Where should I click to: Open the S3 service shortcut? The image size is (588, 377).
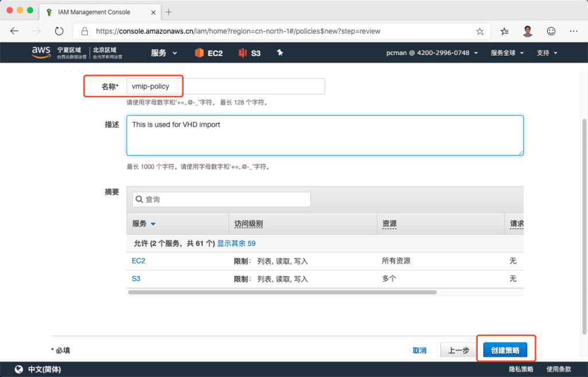[250, 53]
